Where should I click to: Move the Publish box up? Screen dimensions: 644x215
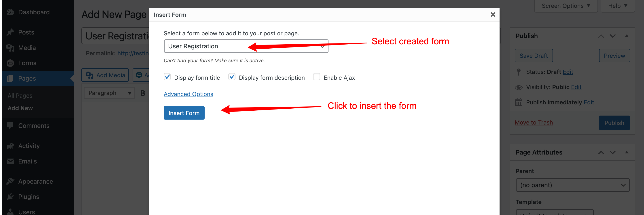coord(601,36)
